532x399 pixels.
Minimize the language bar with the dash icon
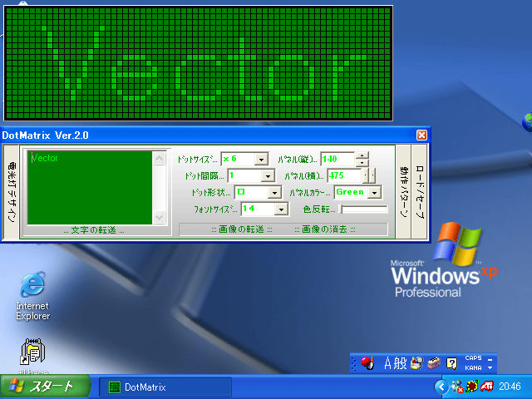[490, 359]
